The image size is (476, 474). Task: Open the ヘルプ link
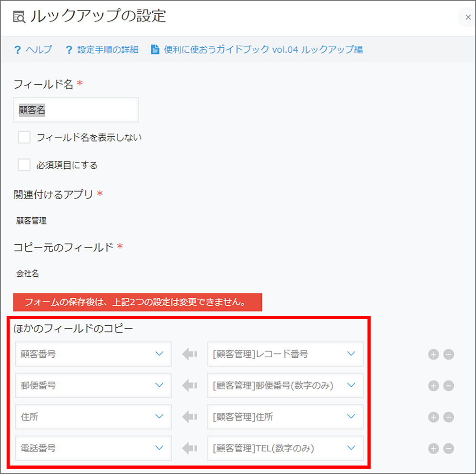pyautogui.click(x=39, y=49)
